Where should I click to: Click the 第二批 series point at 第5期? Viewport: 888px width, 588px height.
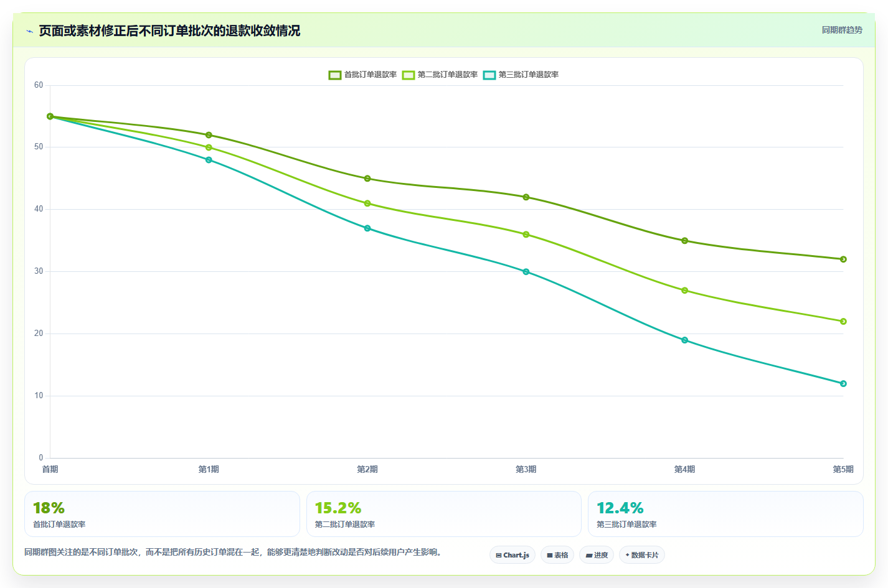843,322
